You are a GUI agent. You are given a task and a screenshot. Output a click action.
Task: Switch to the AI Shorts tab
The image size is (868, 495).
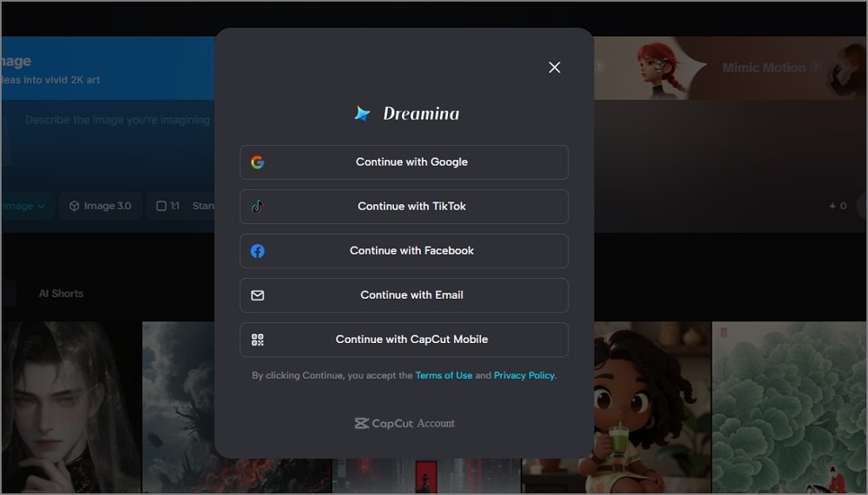point(61,294)
